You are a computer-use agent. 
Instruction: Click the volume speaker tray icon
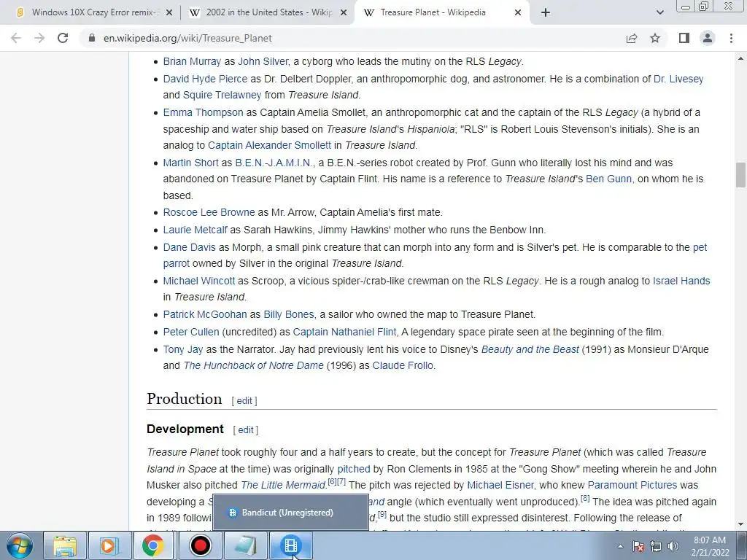pos(673,546)
